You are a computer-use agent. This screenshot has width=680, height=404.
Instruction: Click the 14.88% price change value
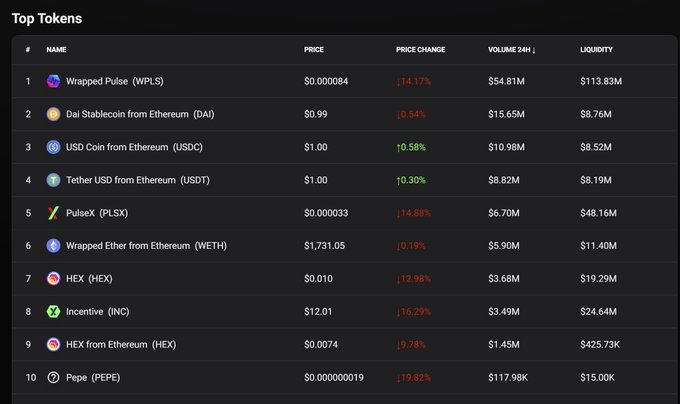(x=413, y=213)
